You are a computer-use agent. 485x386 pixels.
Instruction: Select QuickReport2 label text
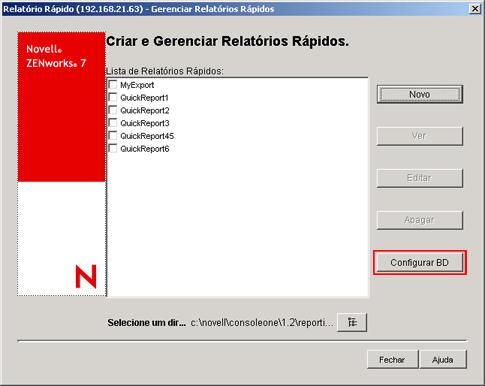click(x=145, y=110)
